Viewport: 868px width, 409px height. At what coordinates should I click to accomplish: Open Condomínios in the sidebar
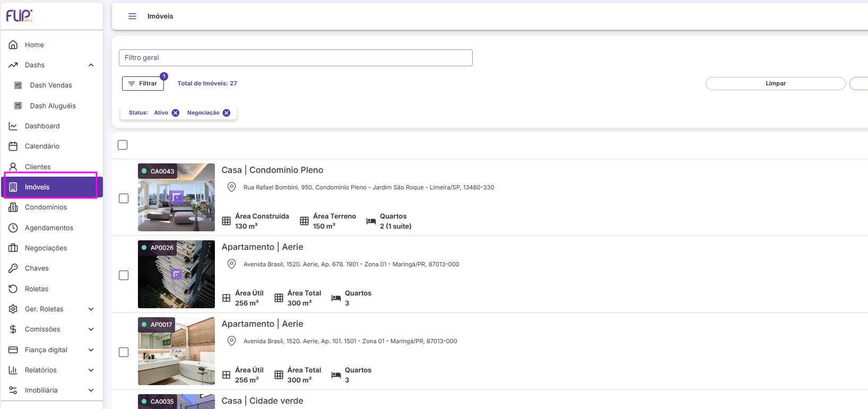(51, 207)
